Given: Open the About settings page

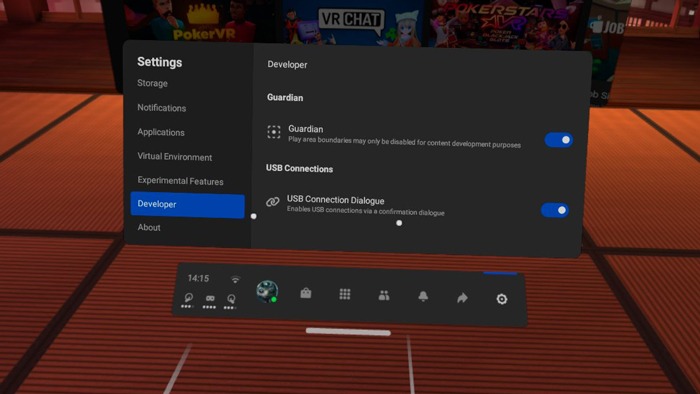Looking at the screenshot, I should 149,228.
